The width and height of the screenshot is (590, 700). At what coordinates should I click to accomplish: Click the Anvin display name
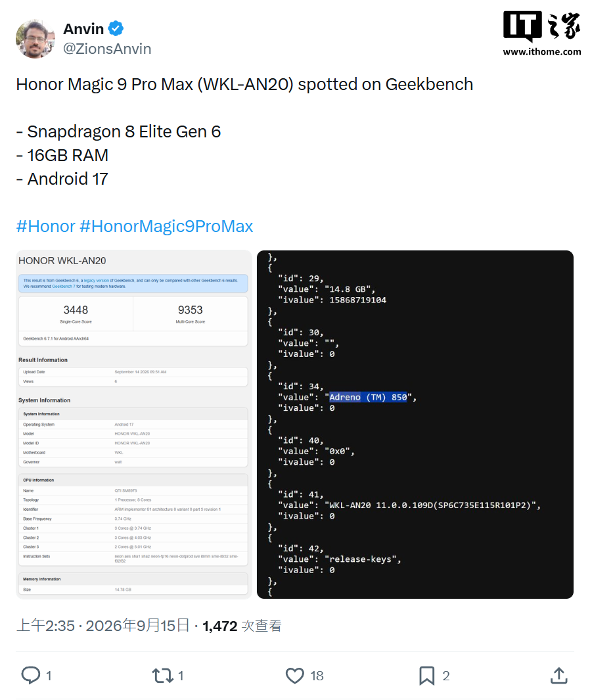point(83,28)
